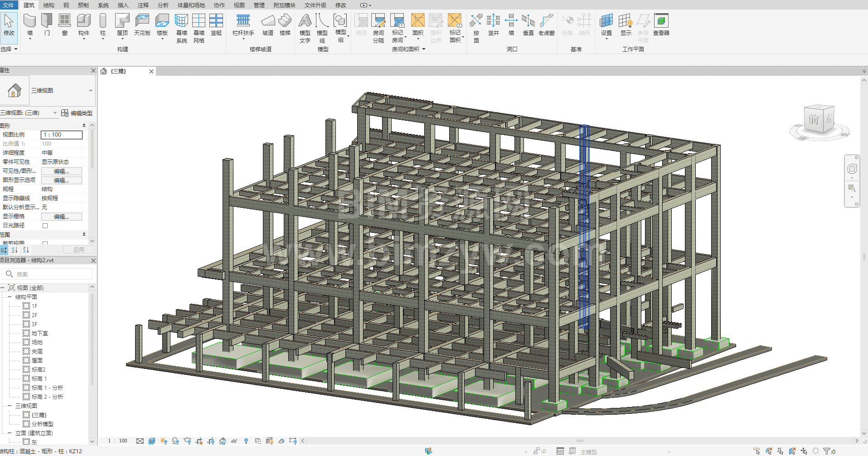868x456 pixels.
Task: Toggle the crop view checkbox in properties
Action: [x=45, y=243]
